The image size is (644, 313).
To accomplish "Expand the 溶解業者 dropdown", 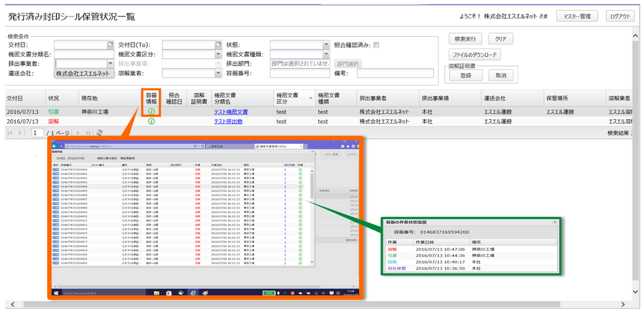I will tap(218, 73).
